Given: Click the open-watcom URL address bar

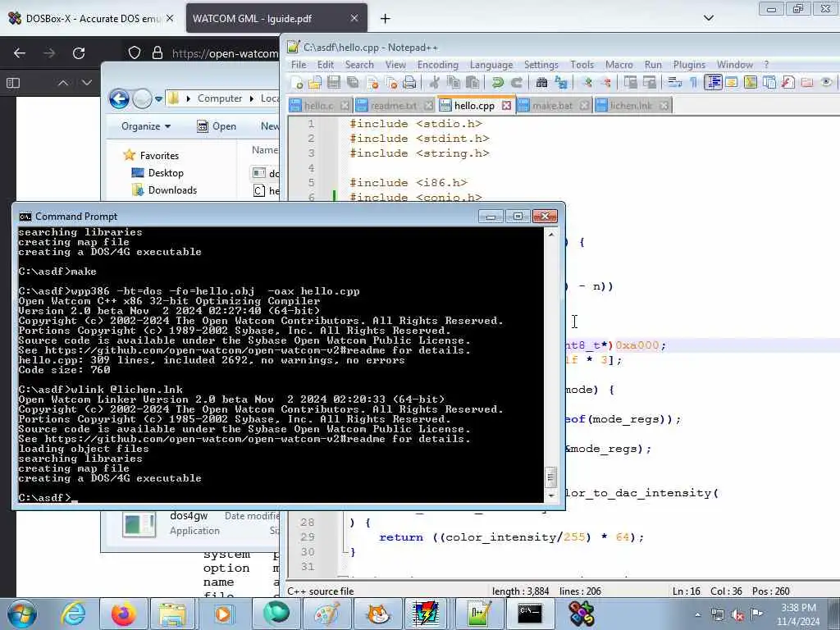Looking at the screenshot, I should pos(225,53).
